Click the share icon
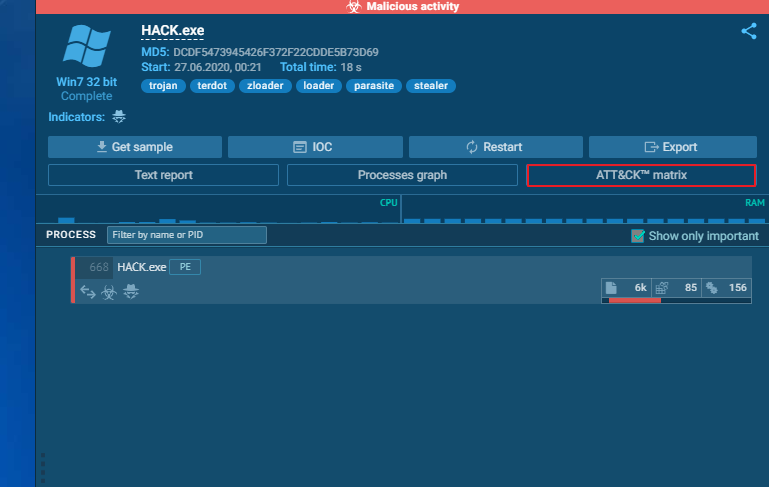 749,31
